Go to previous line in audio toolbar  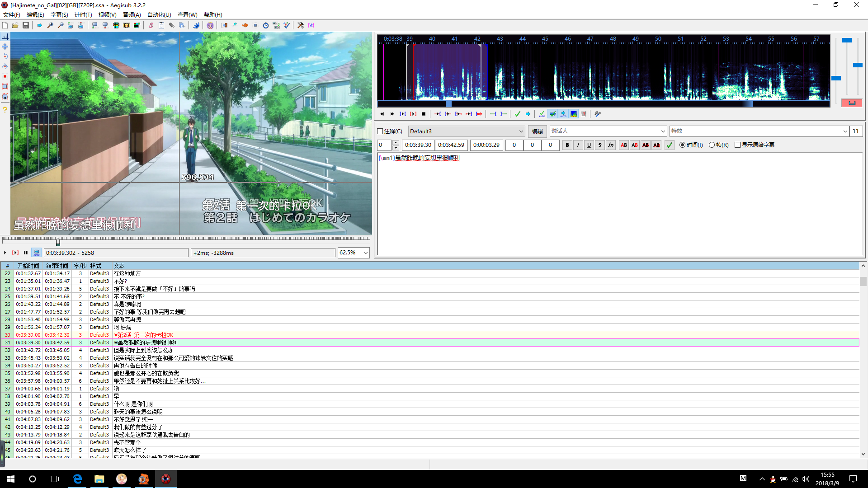(x=382, y=114)
